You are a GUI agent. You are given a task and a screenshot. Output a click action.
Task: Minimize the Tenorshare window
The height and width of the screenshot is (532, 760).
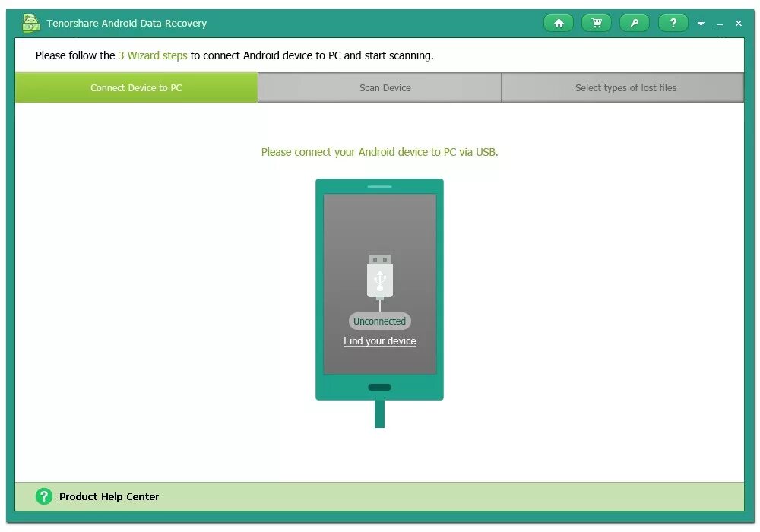point(720,24)
